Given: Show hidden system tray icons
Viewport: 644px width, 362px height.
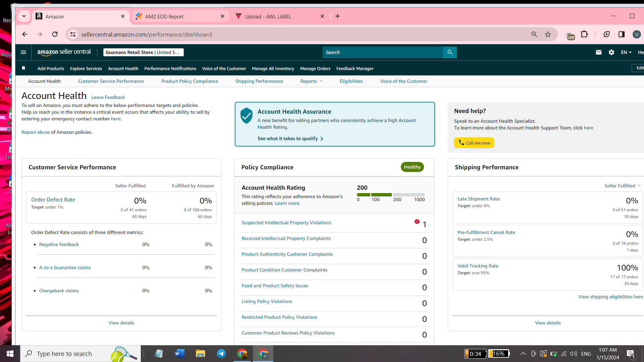Looking at the screenshot, I should click(x=523, y=354).
